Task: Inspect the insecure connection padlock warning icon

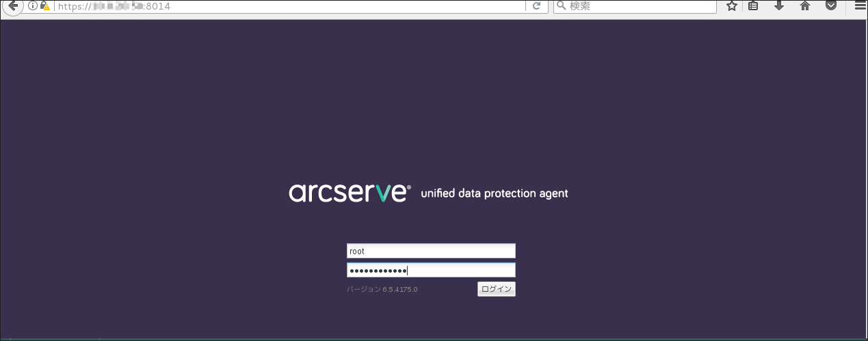Action: [x=45, y=6]
